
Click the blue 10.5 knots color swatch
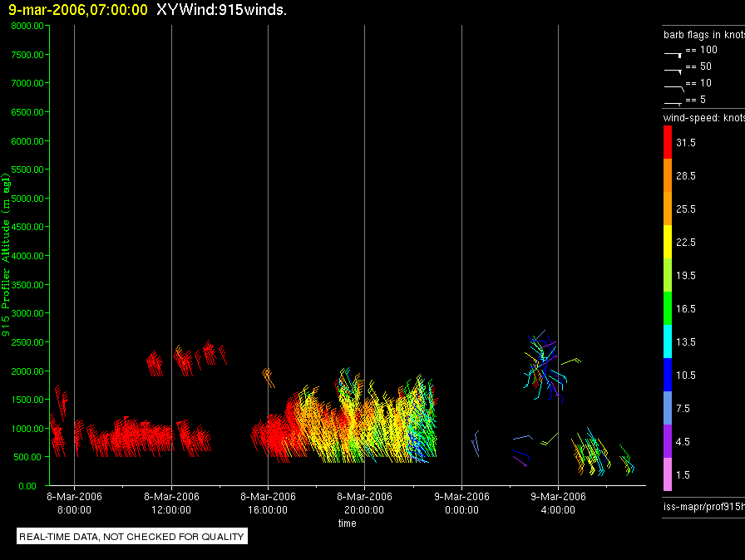(668, 375)
